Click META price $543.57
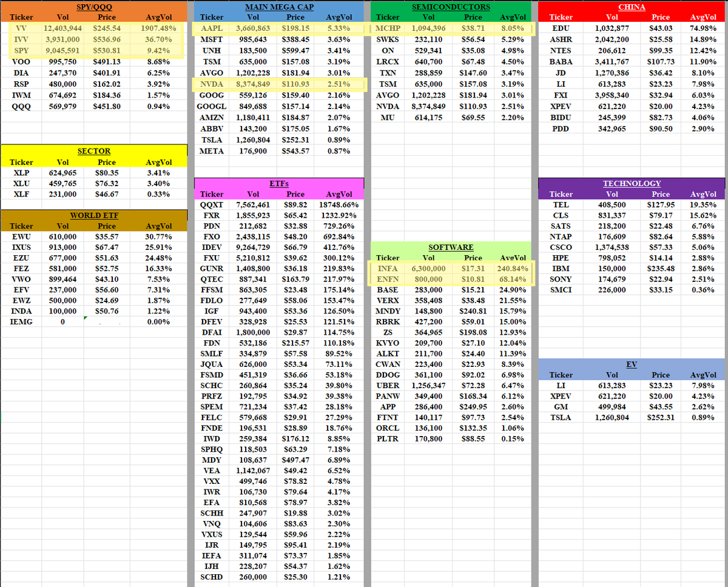The image size is (728, 587). tap(295, 151)
